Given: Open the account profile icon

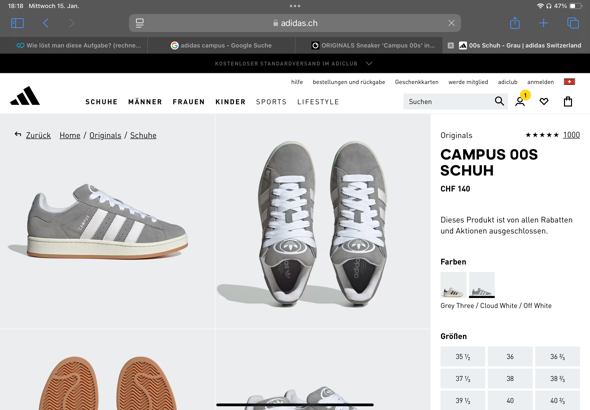Looking at the screenshot, I should (x=520, y=102).
